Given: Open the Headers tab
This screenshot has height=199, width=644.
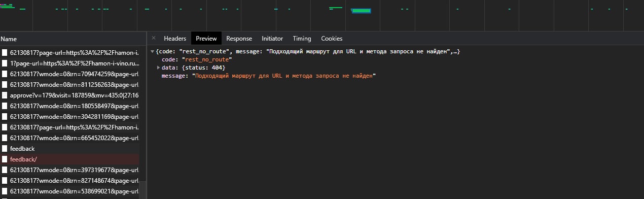Looking at the screenshot, I should [175, 38].
